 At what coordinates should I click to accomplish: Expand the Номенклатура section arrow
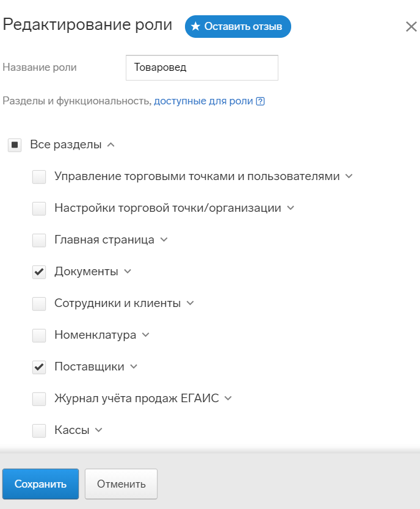pos(146,335)
